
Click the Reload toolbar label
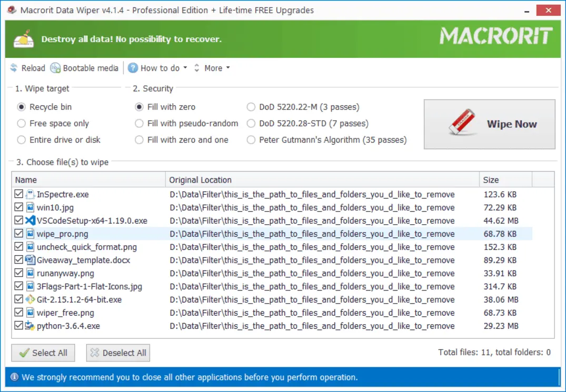pyautogui.click(x=33, y=68)
